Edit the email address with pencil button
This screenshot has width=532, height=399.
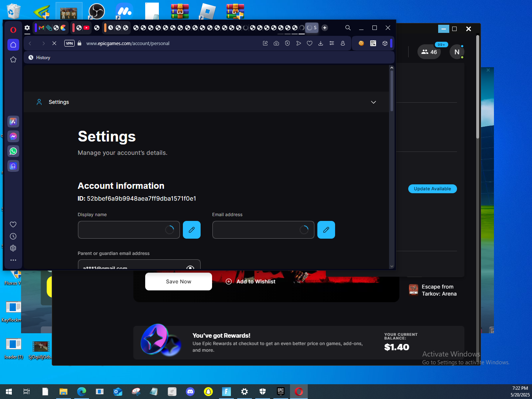[326, 230]
